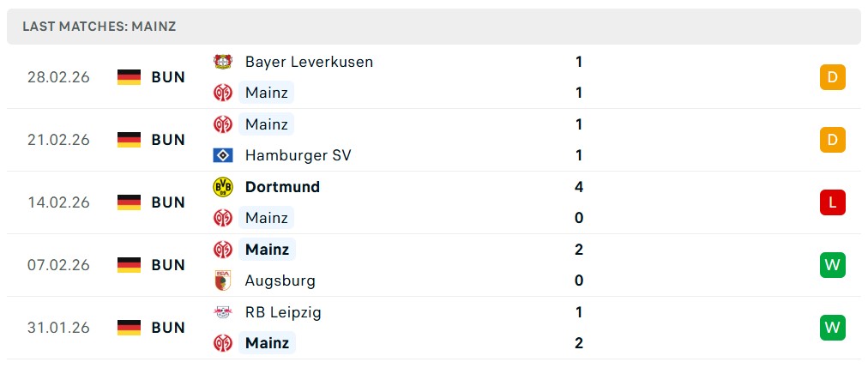
Task: Click the Dortmund BVB club logo
Action: coord(223,187)
